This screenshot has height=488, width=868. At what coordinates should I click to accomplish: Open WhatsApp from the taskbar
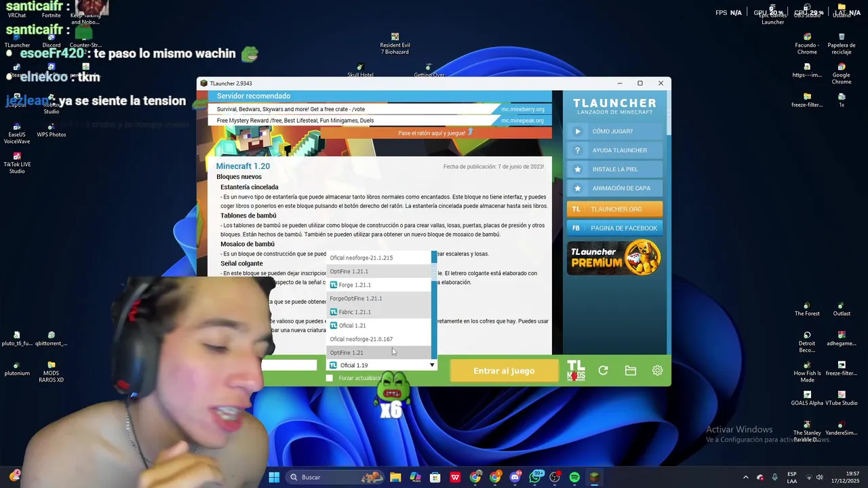pyautogui.click(x=535, y=477)
